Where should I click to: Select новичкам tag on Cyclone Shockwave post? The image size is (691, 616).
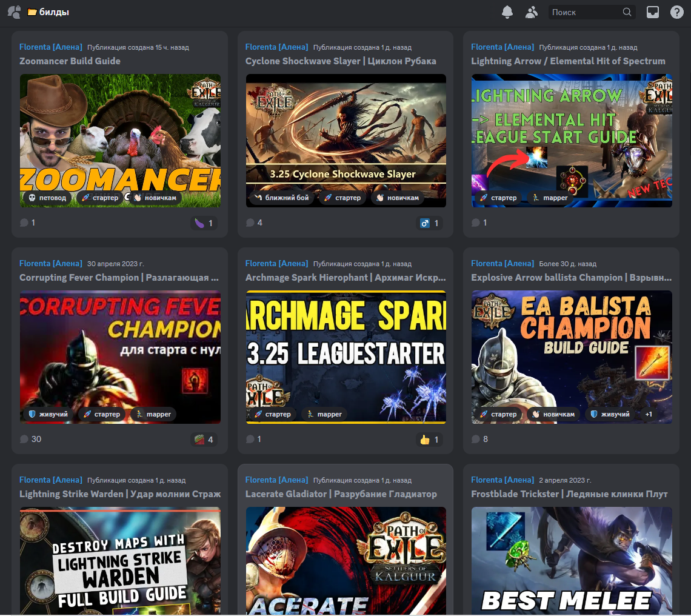398,198
